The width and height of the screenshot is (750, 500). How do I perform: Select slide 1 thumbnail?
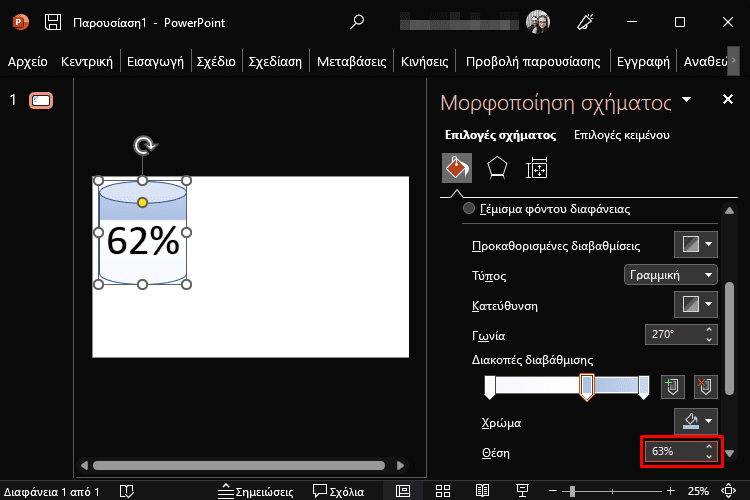click(41, 100)
